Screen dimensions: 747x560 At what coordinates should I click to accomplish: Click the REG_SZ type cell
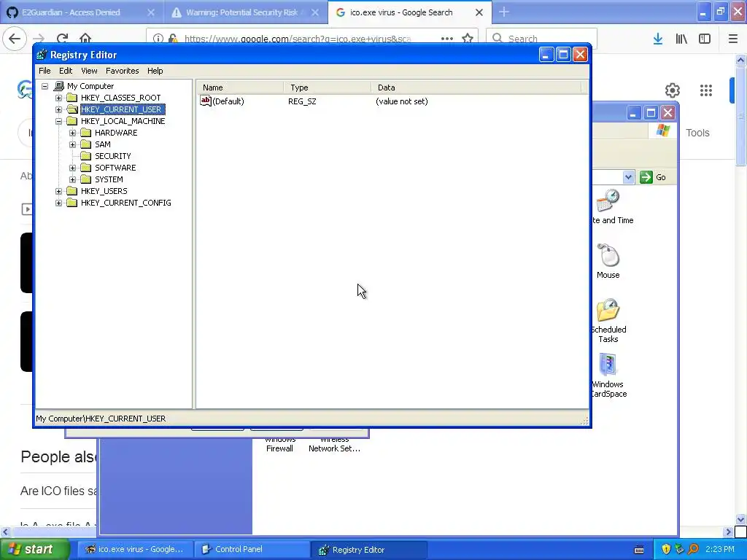[302, 101]
